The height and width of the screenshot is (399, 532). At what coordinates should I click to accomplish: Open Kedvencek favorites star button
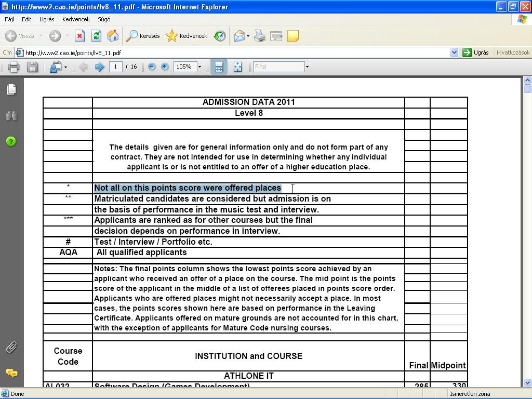(187, 36)
